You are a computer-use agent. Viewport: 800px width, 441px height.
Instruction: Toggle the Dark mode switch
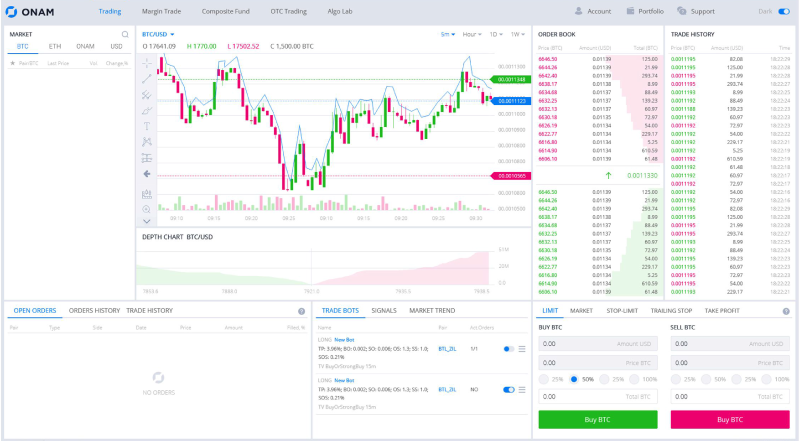[784, 11]
